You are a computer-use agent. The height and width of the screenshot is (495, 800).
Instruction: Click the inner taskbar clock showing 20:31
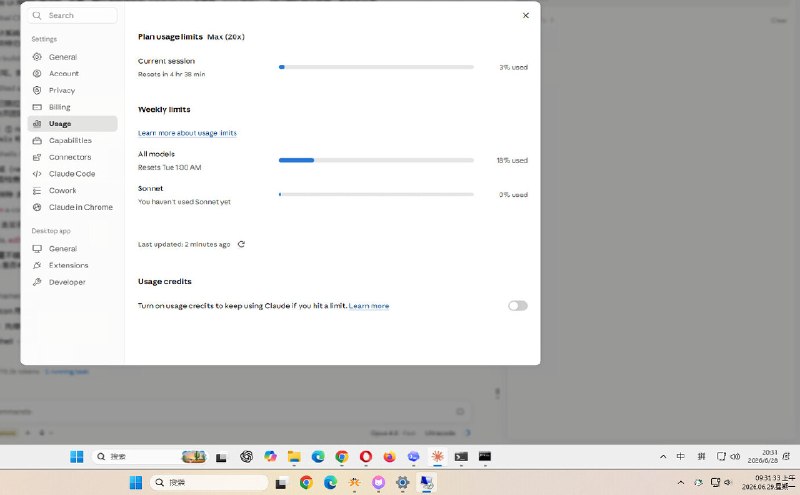(763, 457)
